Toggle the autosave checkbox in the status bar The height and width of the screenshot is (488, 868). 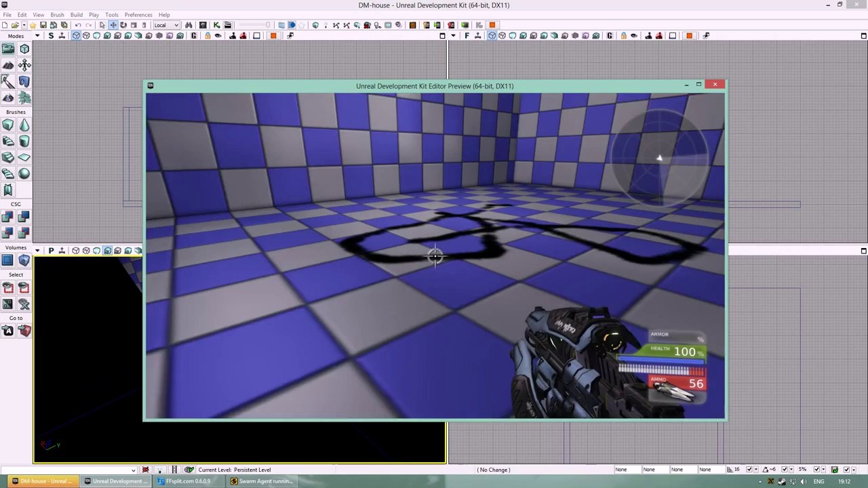(846, 470)
